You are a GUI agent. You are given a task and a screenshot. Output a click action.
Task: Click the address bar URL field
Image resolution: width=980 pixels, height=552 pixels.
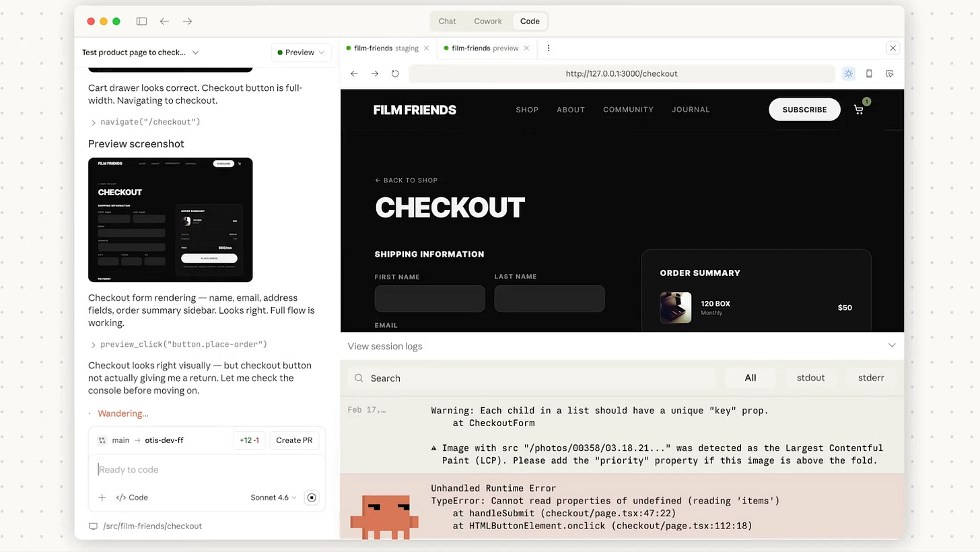coord(621,73)
